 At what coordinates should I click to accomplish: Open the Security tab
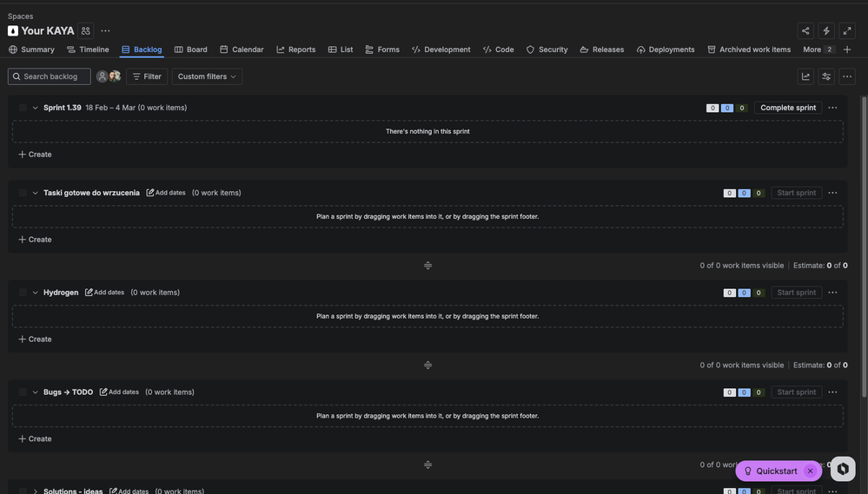point(547,49)
